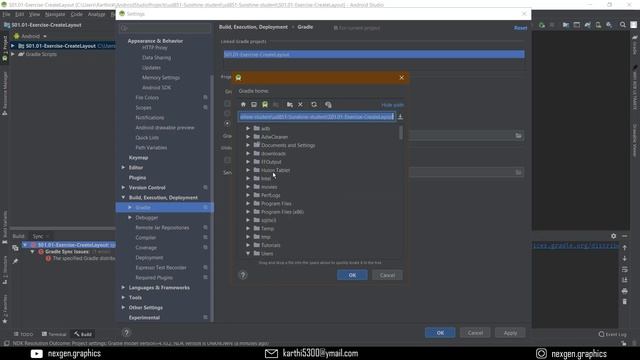The width and height of the screenshot is (640, 360).
Task: Open the Edit menu
Action: coord(20,14)
